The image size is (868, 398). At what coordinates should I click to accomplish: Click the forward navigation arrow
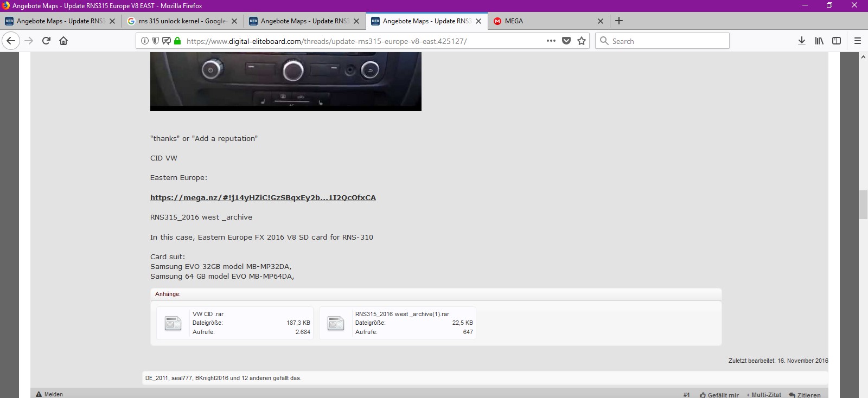click(29, 41)
